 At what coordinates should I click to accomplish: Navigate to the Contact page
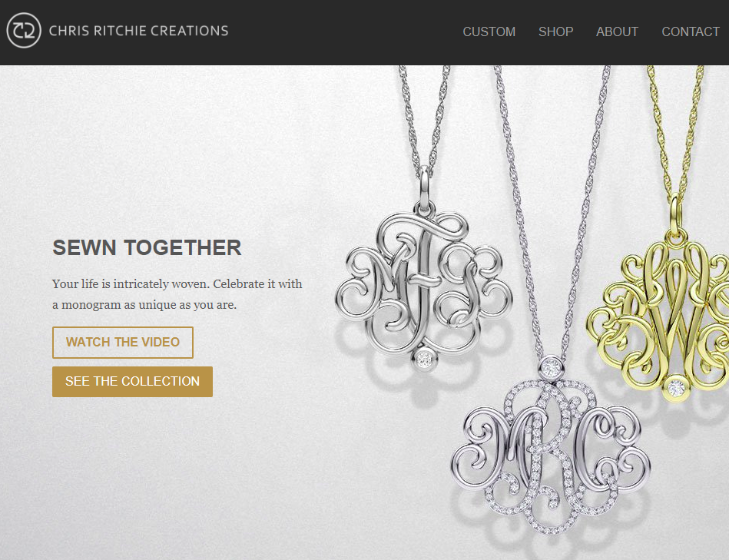691,31
